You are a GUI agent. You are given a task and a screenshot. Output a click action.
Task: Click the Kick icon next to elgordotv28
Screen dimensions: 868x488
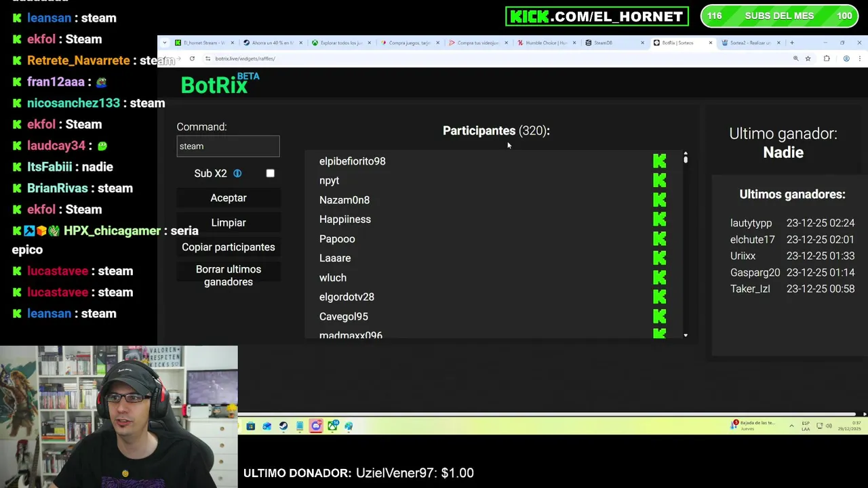tap(659, 297)
